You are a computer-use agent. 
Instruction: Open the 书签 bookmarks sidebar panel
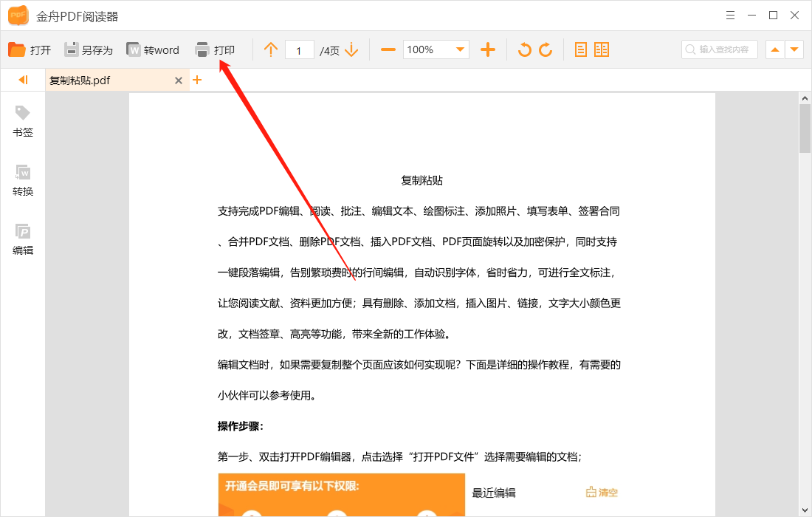[x=22, y=120]
